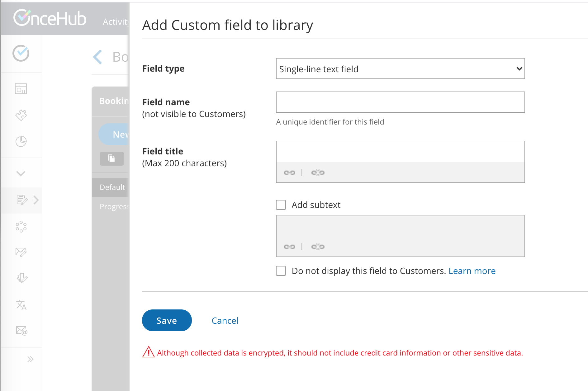Image resolution: width=588 pixels, height=391 pixels.
Task: Open the Learn more link
Action: 472,271
